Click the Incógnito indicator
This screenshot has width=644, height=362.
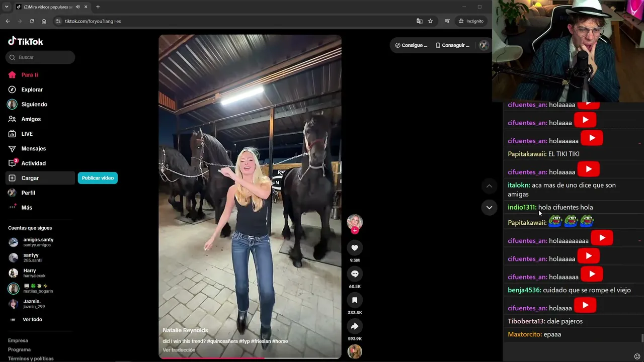(x=470, y=21)
